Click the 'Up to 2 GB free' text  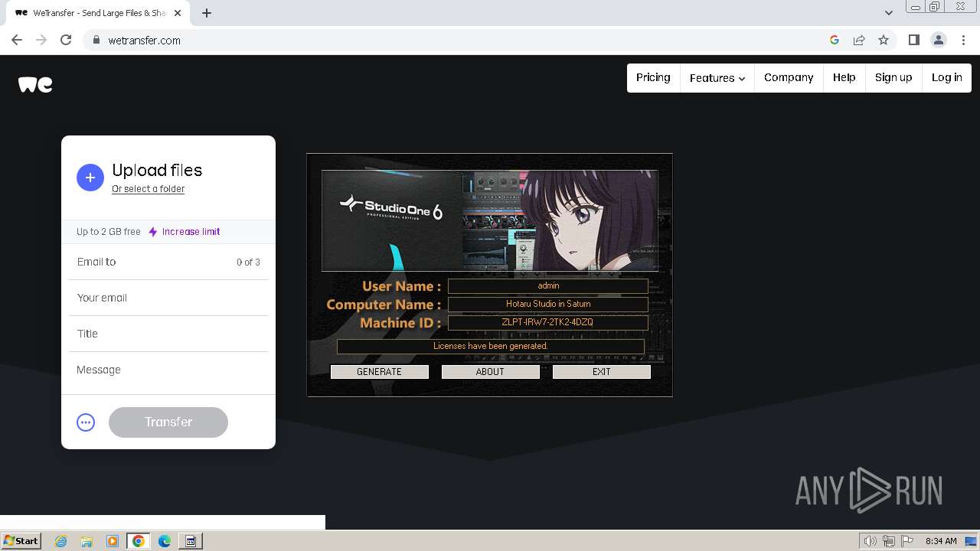click(x=109, y=232)
